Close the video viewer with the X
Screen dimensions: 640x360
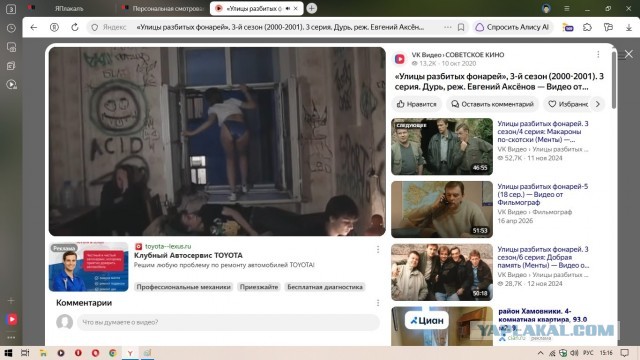pyautogui.click(x=629, y=54)
